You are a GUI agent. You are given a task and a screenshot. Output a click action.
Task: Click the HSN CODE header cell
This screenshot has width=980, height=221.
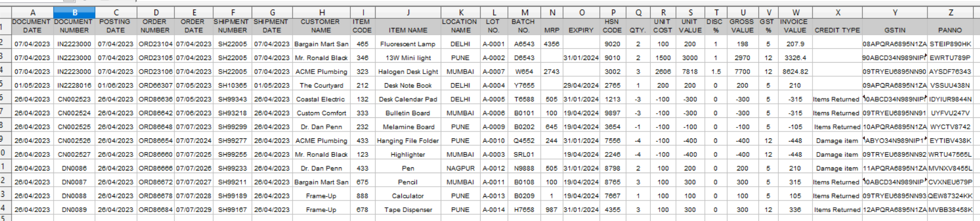pos(612,26)
